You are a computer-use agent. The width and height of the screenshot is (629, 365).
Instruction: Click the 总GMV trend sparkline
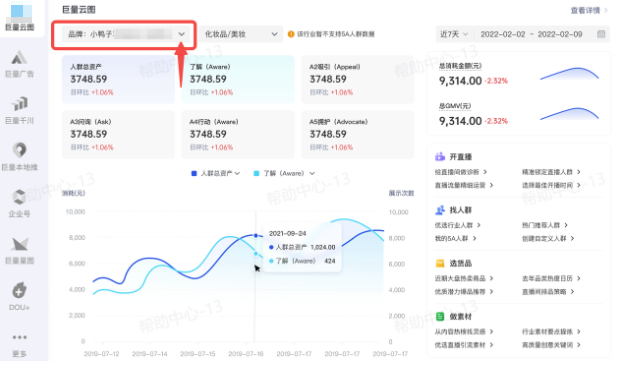[x=569, y=114]
